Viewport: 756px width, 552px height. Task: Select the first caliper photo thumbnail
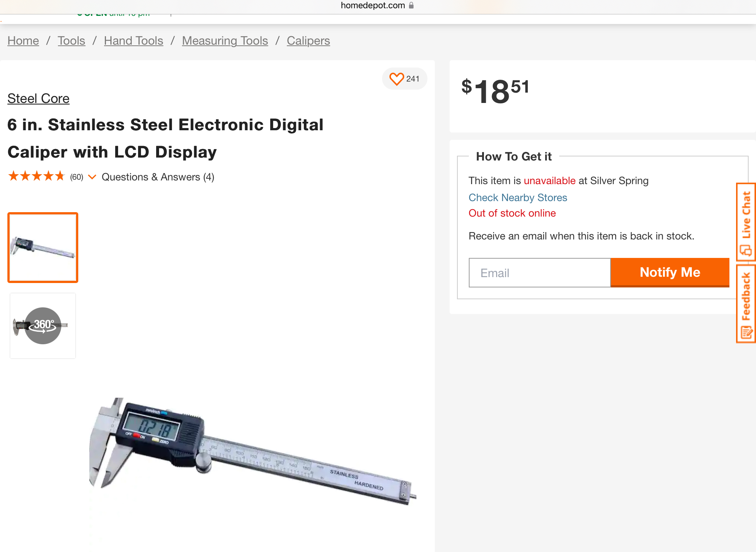tap(43, 248)
